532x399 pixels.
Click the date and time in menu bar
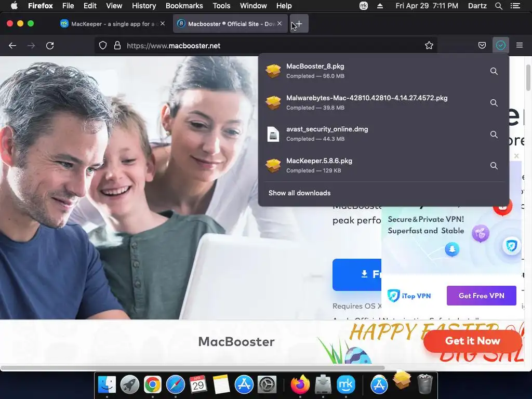(x=427, y=6)
